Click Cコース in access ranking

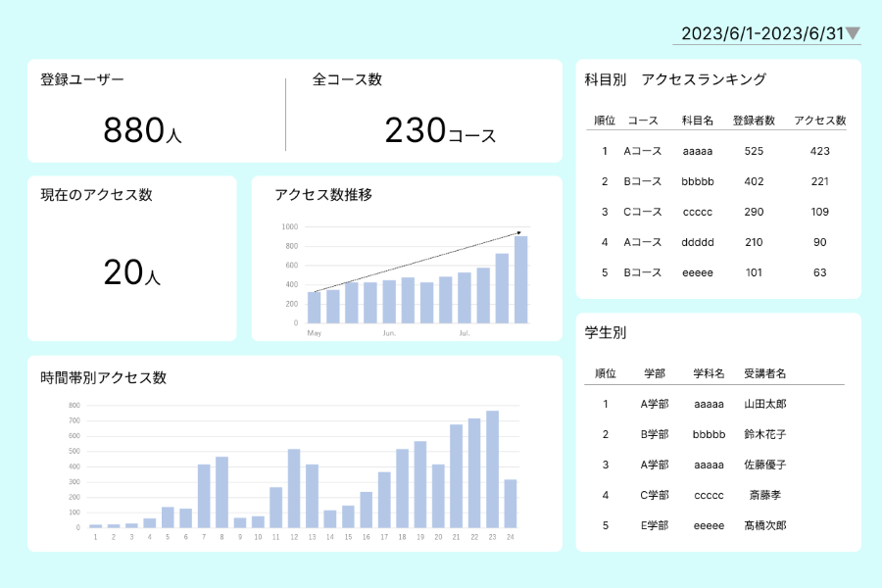click(643, 212)
